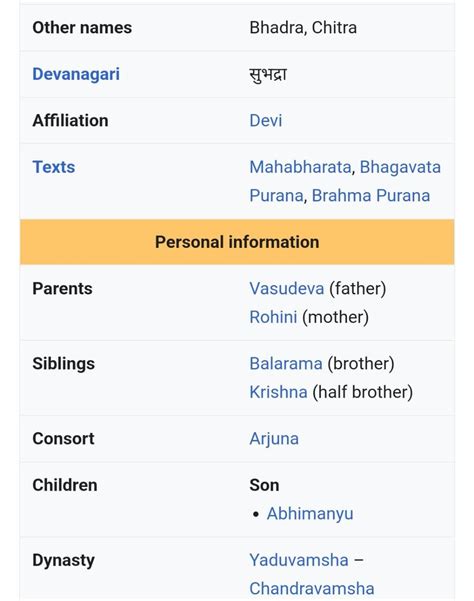Click the Personal information header bar
The image size is (474, 601).
pos(237,242)
